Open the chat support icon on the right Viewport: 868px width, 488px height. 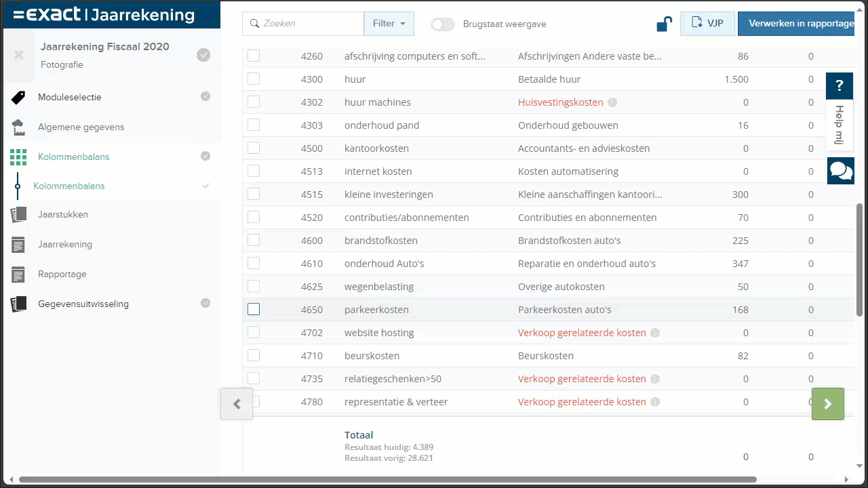click(x=841, y=171)
